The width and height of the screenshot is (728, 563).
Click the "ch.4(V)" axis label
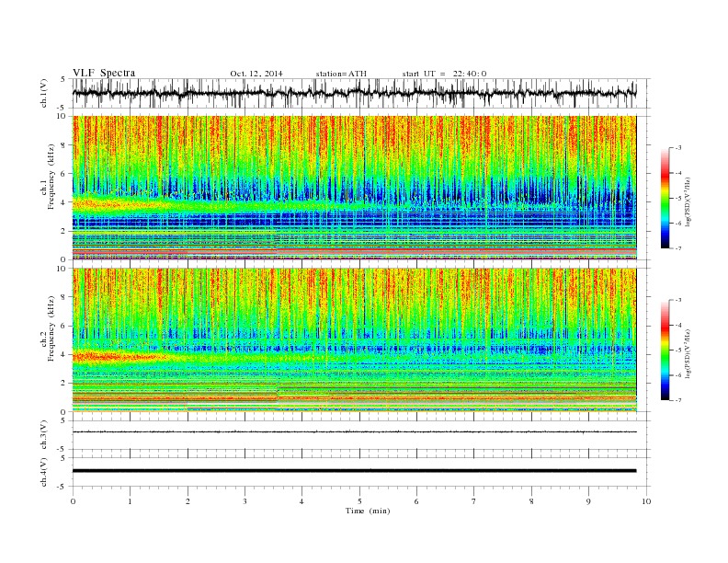click(43, 472)
